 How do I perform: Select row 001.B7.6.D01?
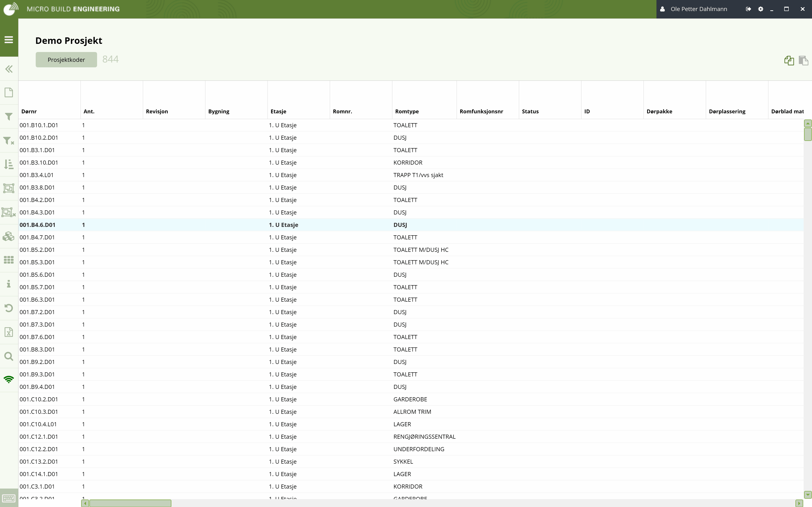(411, 337)
